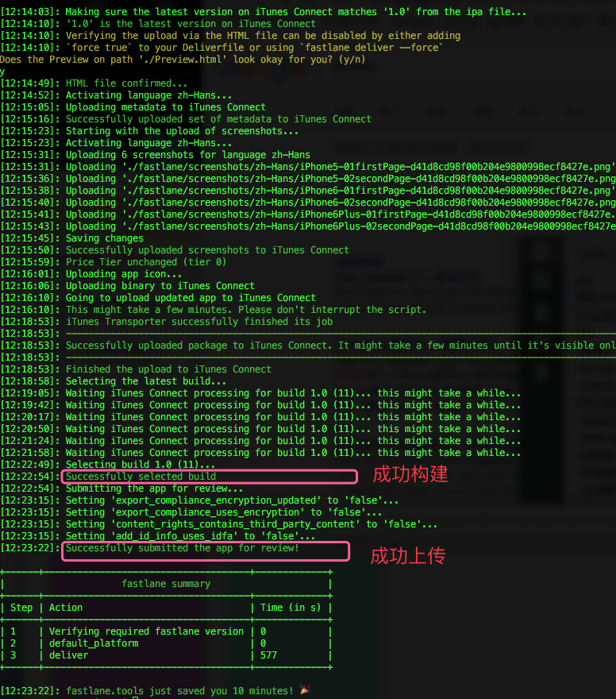
Task: Click the red 成功构建 annotation
Action: [x=410, y=474]
